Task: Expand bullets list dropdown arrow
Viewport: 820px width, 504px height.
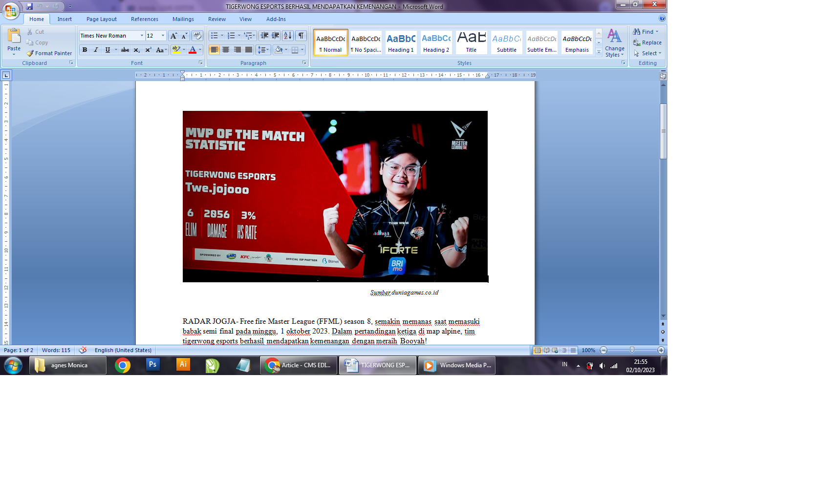Action: coord(222,36)
